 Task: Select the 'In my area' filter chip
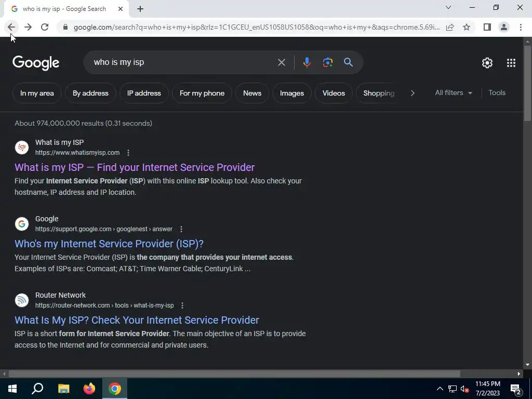[x=37, y=93]
